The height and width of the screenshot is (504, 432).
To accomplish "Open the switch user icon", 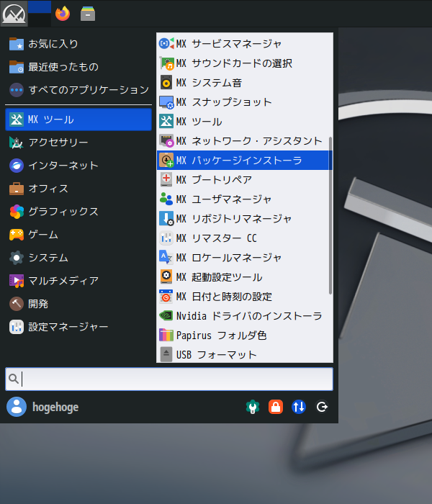I will coord(299,407).
